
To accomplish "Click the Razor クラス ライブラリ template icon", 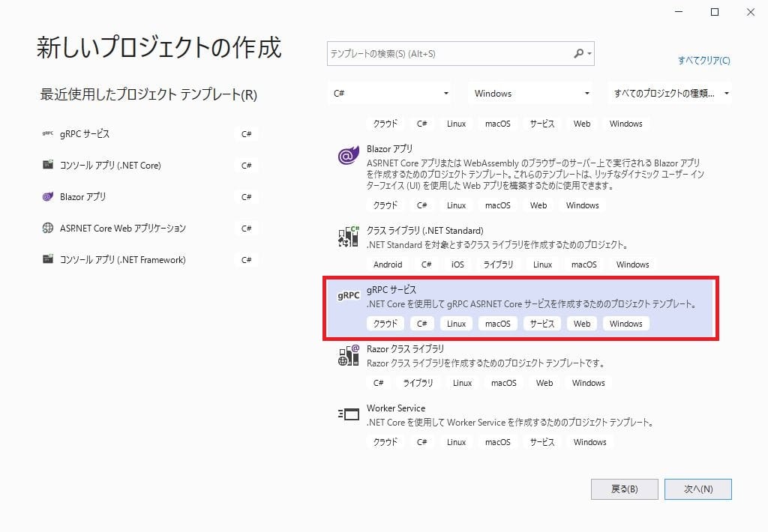I will pyautogui.click(x=348, y=355).
